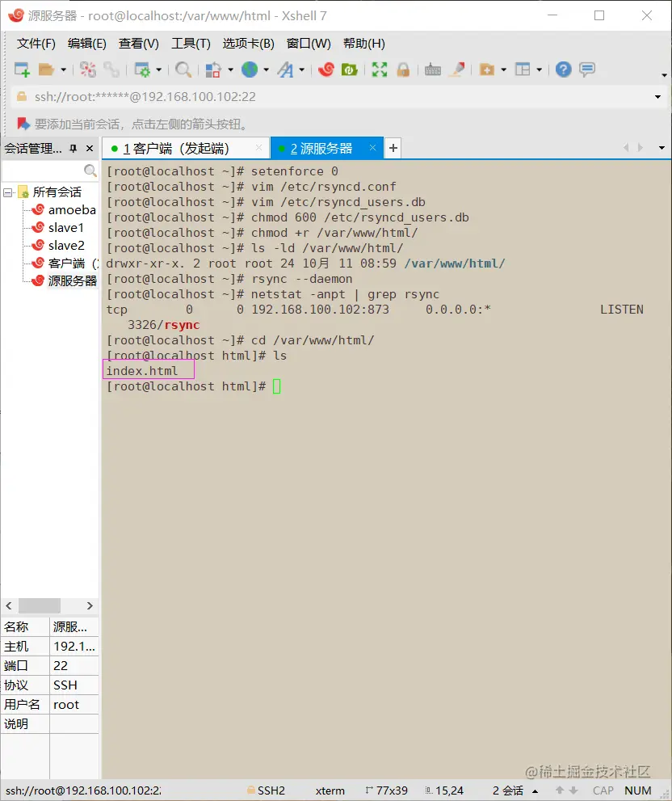Screen dimensions: 672x801
Task: Select the 客户端 session in the tree
Action: pos(65,263)
